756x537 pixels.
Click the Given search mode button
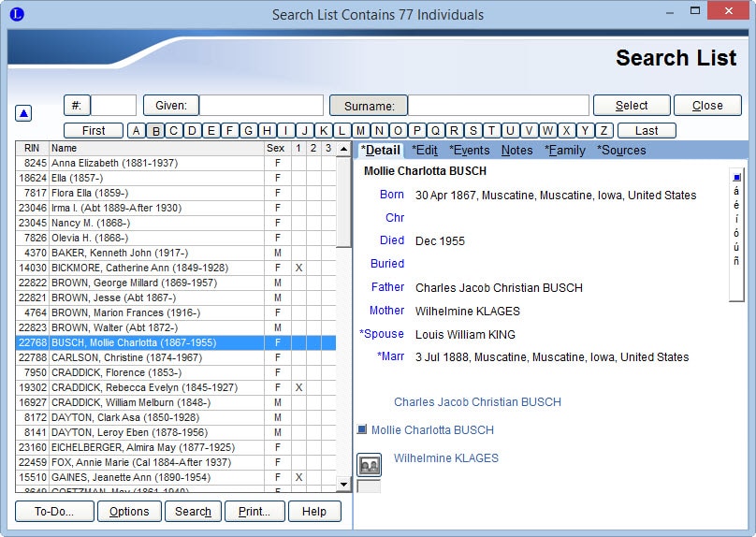(171, 105)
